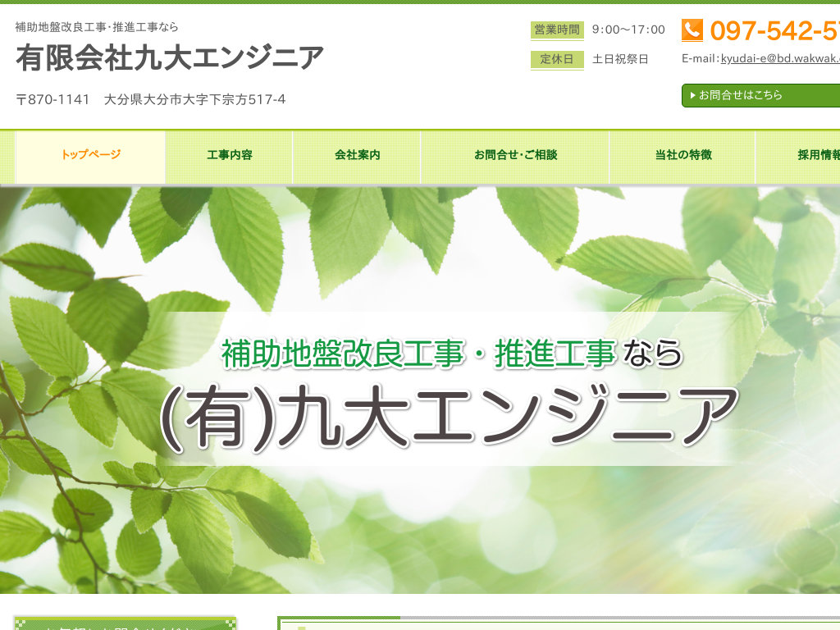Switch to the トップページ tab
Screen dimensions: 840x630
click(90, 157)
